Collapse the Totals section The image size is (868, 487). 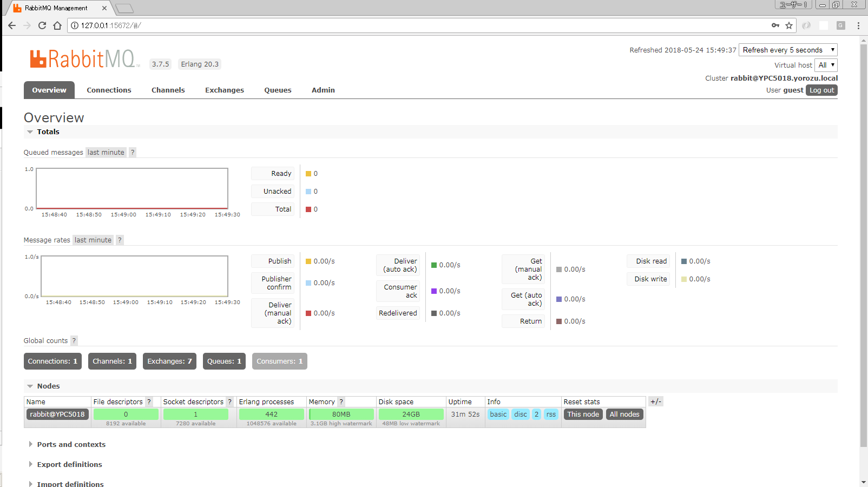30,132
